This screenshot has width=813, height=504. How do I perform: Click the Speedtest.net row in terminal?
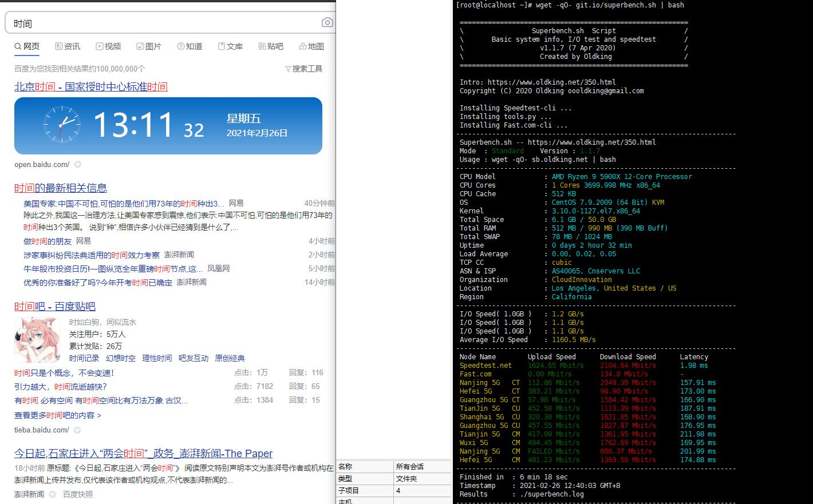coord(584,366)
